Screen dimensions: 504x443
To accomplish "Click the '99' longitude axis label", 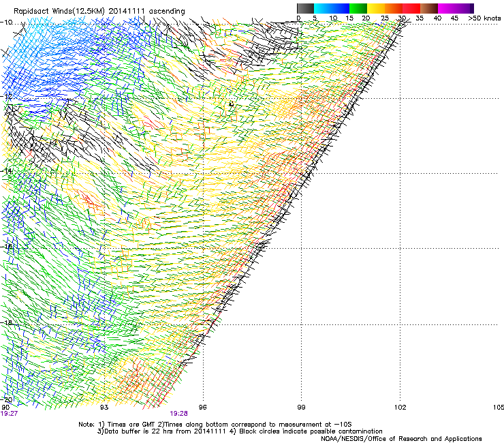I will (301, 408).
